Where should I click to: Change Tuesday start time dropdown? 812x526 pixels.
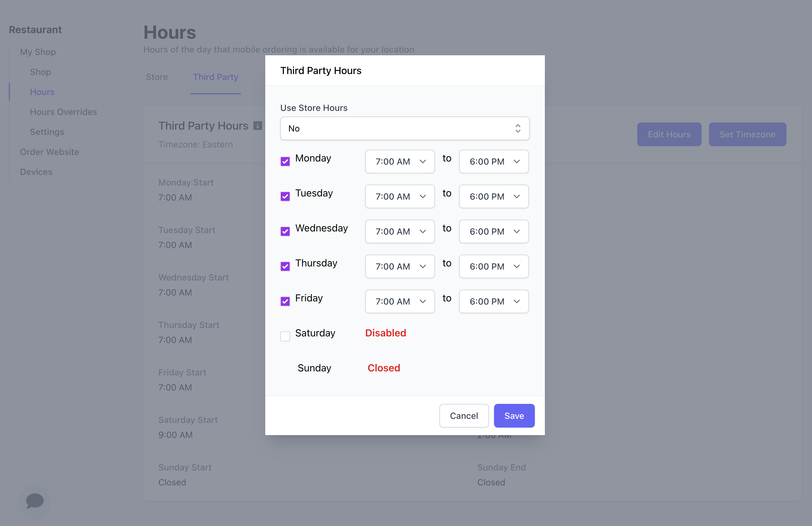[x=400, y=196]
